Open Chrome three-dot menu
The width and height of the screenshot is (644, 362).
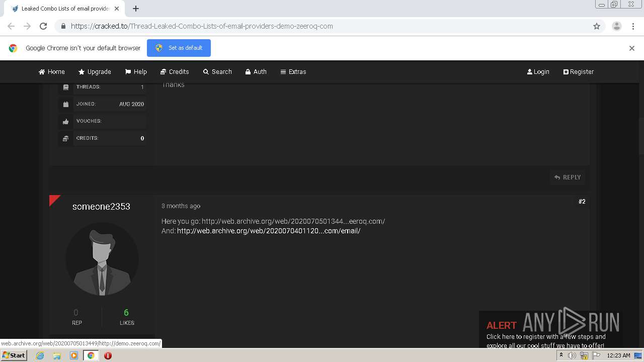(x=633, y=26)
